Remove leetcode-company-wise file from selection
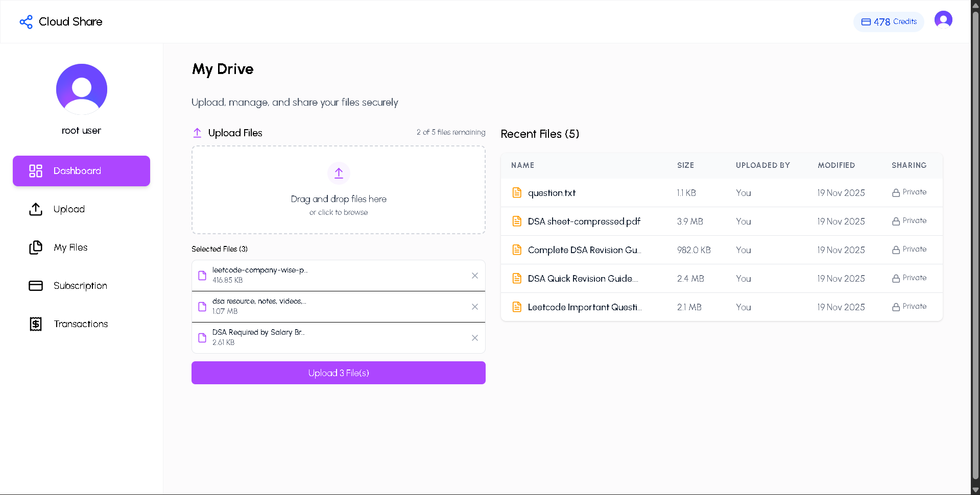 tap(475, 276)
